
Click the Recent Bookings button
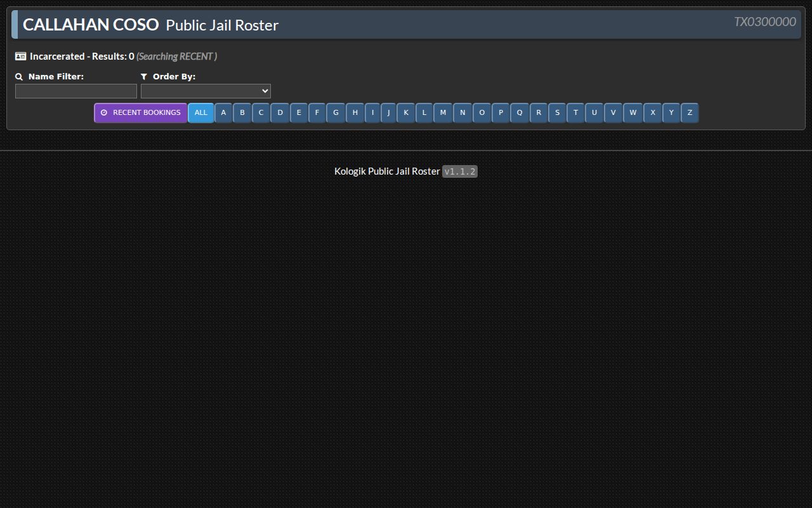(x=141, y=113)
